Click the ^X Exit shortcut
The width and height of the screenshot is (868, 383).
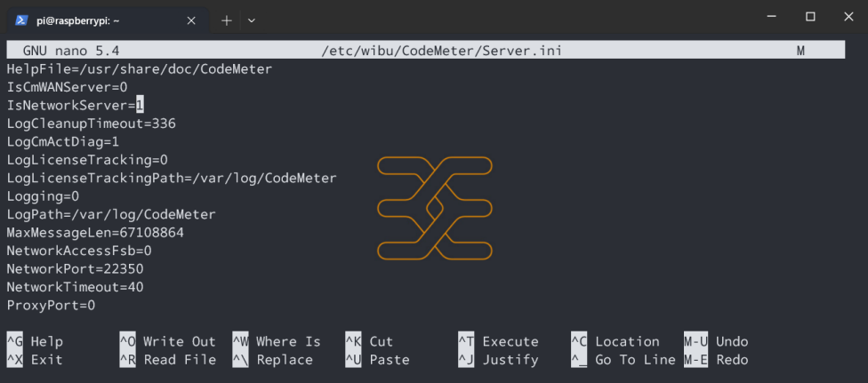35,360
